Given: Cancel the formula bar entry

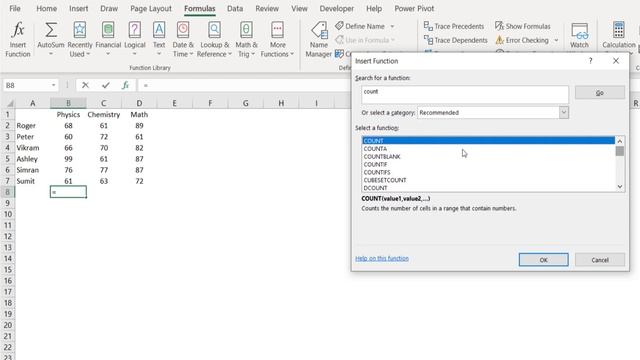Looking at the screenshot, I should (x=85, y=85).
